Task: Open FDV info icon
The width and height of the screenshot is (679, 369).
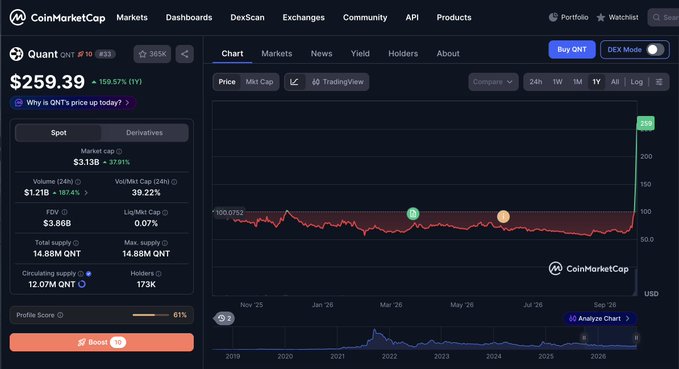Action: click(64, 212)
